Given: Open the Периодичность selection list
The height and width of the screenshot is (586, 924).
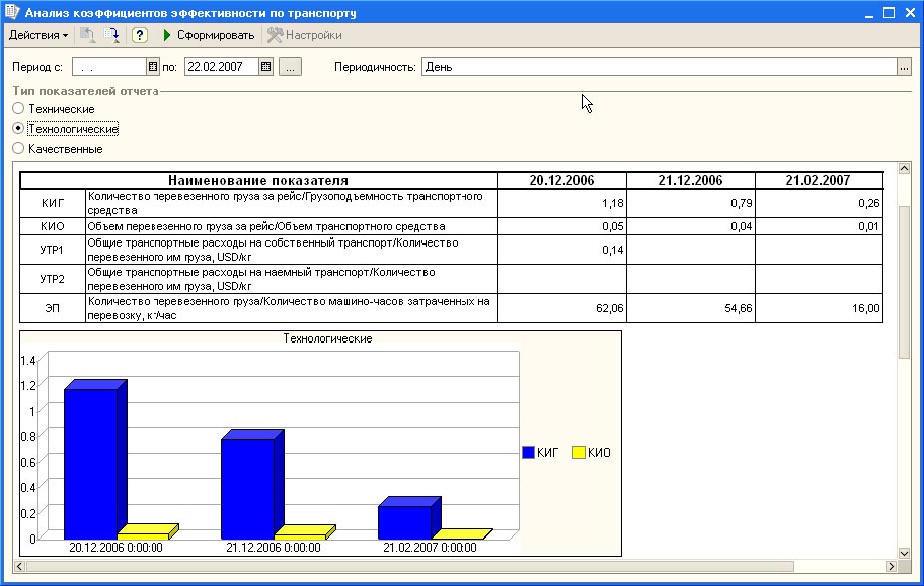Looking at the screenshot, I should point(904,67).
